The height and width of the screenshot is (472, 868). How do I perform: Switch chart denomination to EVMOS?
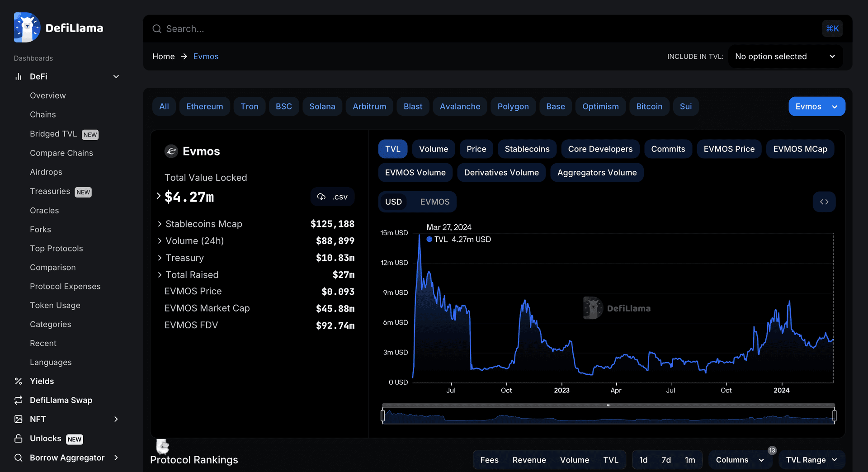click(x=435, y=202)
